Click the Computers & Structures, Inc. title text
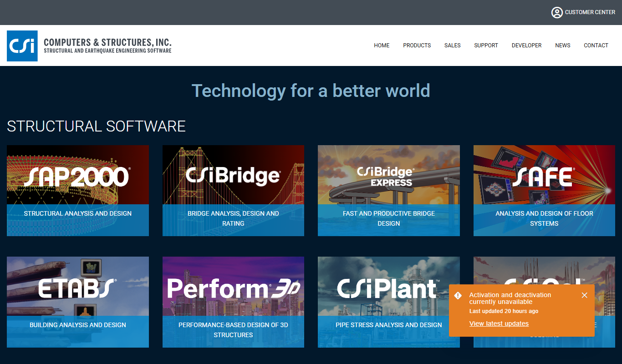 click(107, 42)
